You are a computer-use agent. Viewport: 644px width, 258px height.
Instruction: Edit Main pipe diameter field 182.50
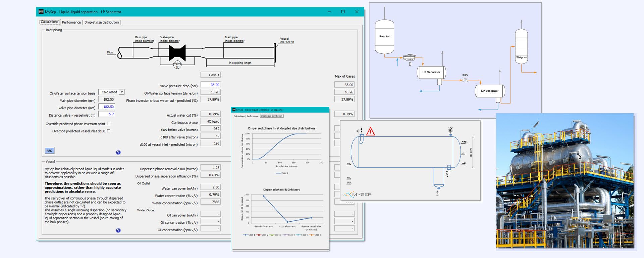tap(107, 99)
